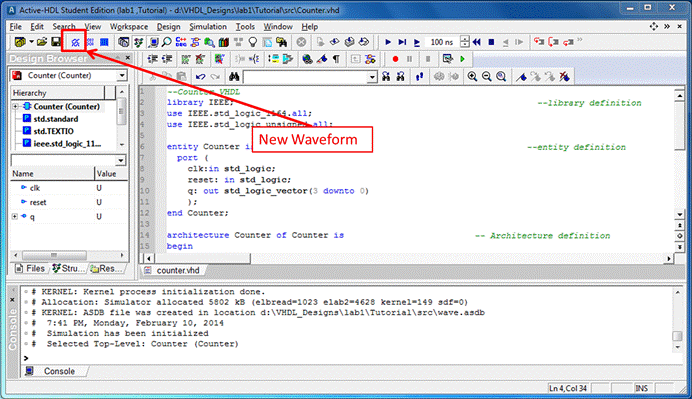This screenshot has height=399, width=692.
Task: Select std.TEXTIO in hierarchy
Action: coord(53,131)
